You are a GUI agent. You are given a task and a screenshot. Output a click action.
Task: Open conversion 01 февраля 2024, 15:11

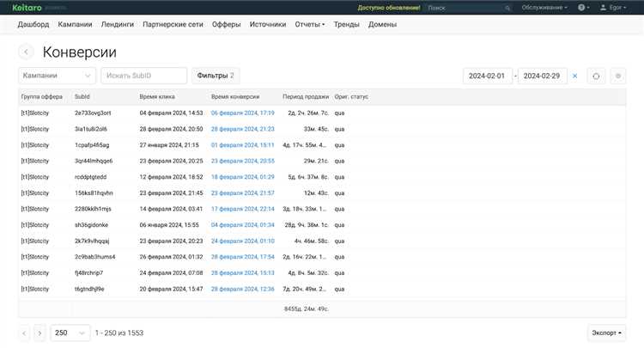click(x=243, y=145)
